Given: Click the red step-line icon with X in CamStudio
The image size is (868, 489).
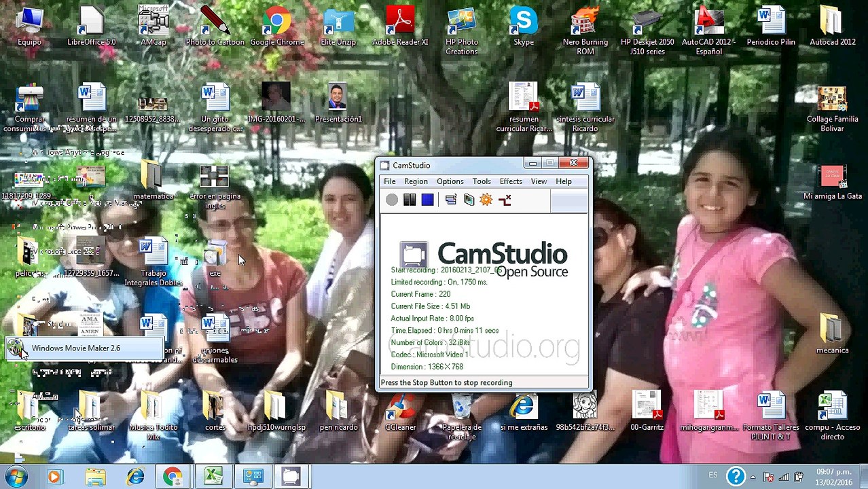Looking at the screenshot, I should click(x=505, y=200).
